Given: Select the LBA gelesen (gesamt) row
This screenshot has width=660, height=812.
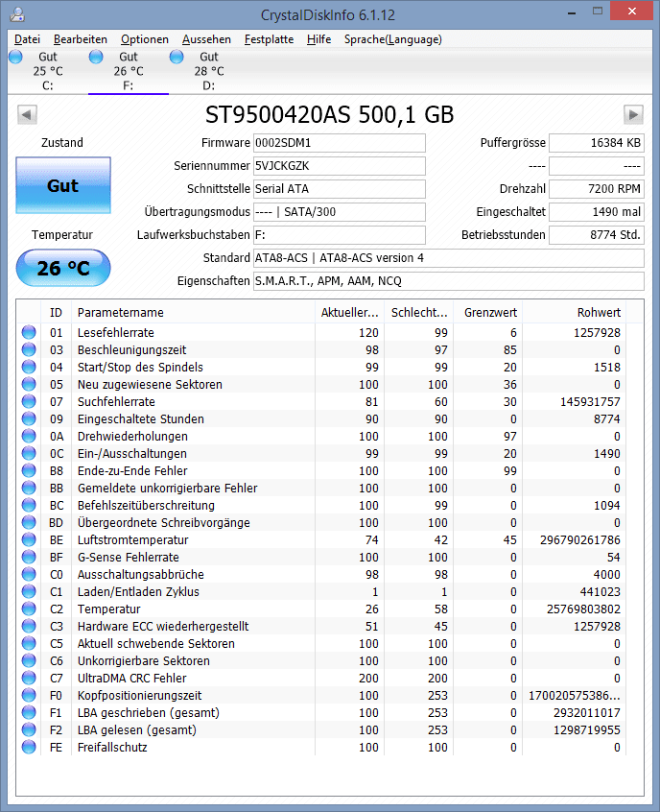Looking at the screenshot, I should 321,729.
